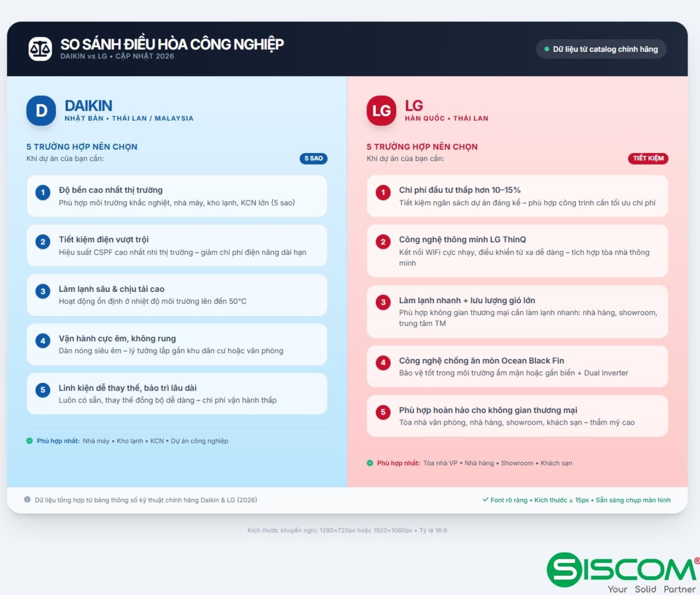Click green check icon before Daikin 'Phù hợp nhất'
This screenshot has width=700, height=595.
[29, 441]
